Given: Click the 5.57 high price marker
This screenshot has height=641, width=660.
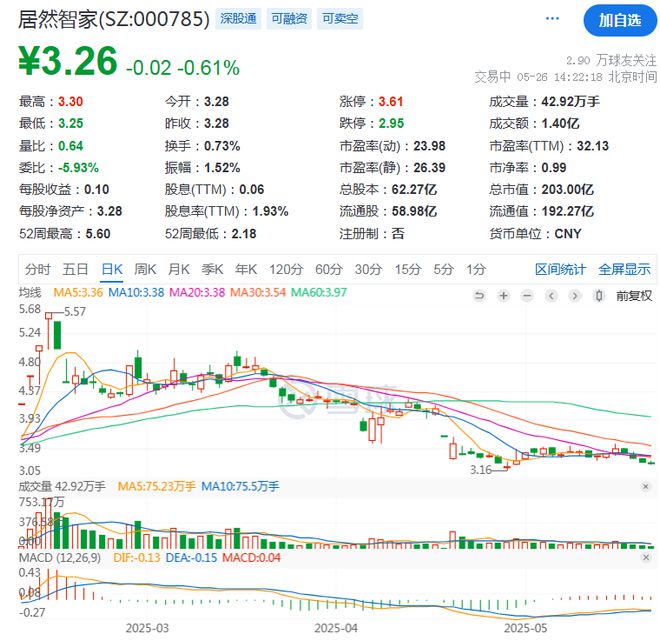Looking at the screenshot, I should click(75, 311).
